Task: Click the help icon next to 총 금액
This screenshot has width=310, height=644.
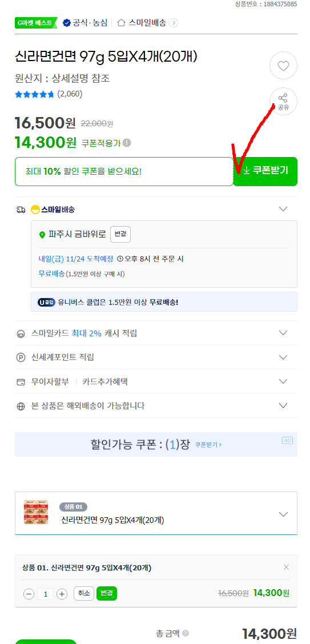Action: (x=186, y=633)
